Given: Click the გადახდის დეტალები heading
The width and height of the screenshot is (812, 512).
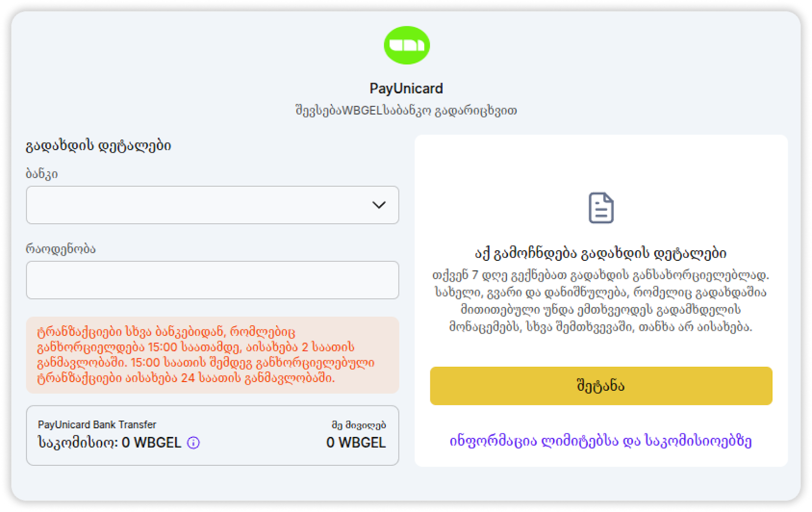Looking at the screenshot, I should click(x=98, y=146).
